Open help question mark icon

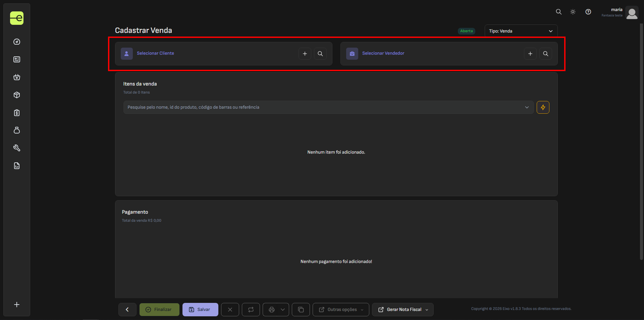(588, 12)
